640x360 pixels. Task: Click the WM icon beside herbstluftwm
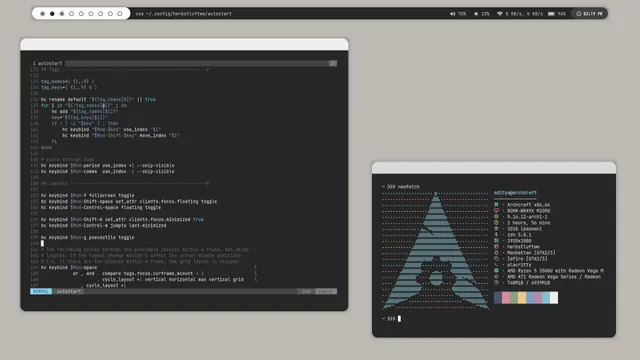pyautogui.click(x=496, y=247)
